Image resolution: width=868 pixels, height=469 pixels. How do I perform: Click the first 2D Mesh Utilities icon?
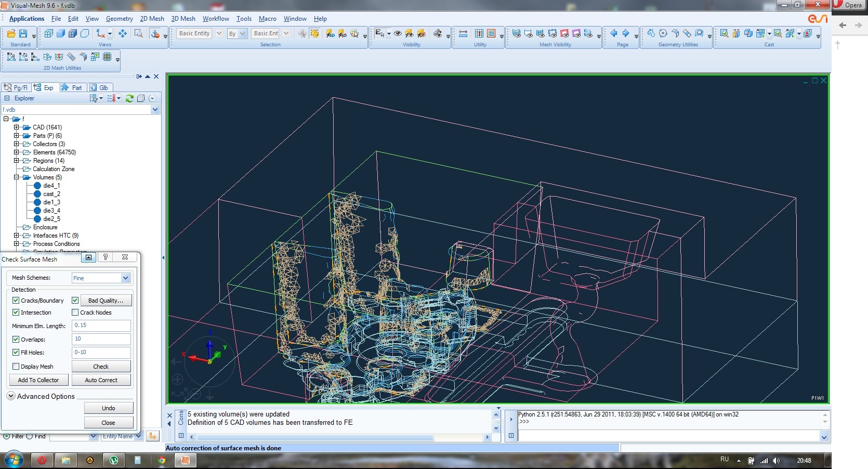tap(11, 57)
